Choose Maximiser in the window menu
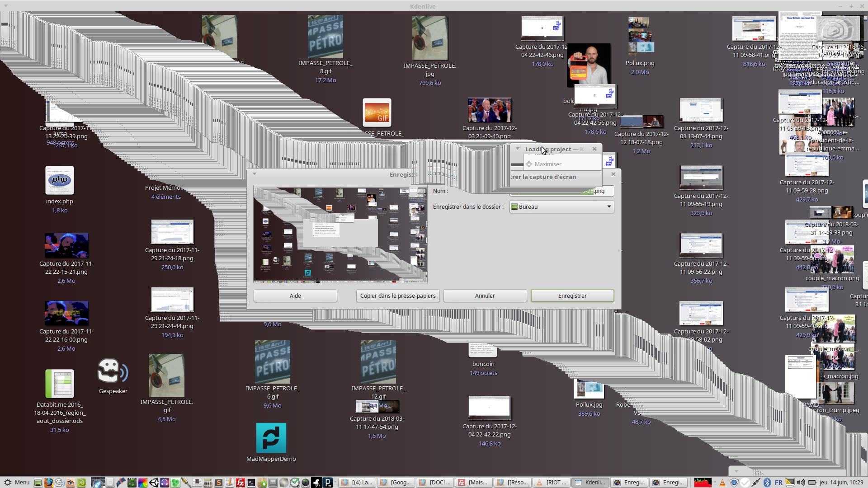Viewport: 868px width, 488px height. 548,164
